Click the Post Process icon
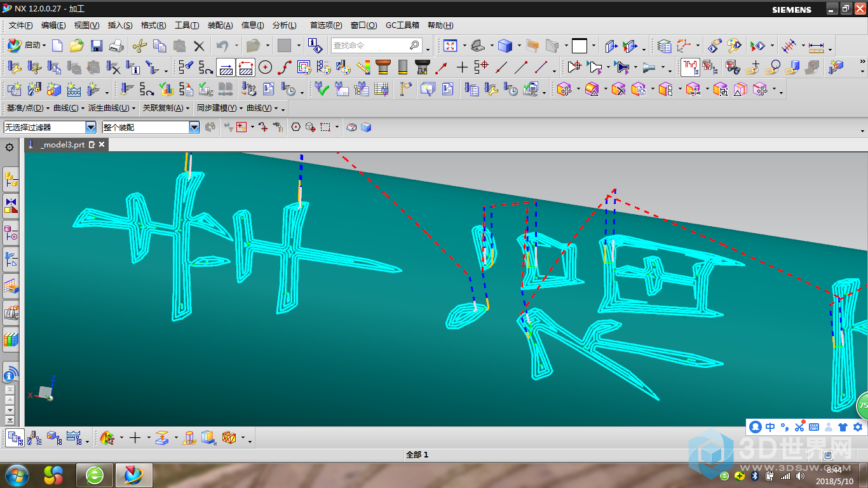The height and width of the screenshot is (488, 868). (185, 89)
